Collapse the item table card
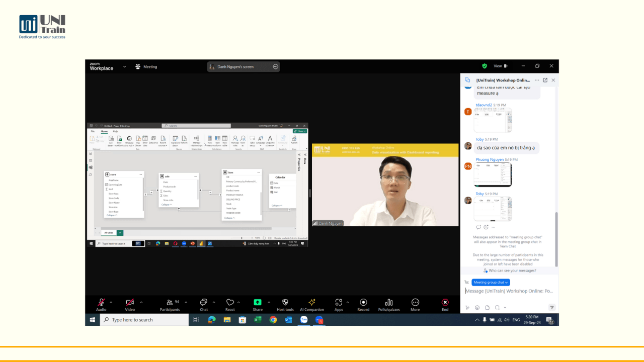This screenshot has width=644, height=362. 229,218
